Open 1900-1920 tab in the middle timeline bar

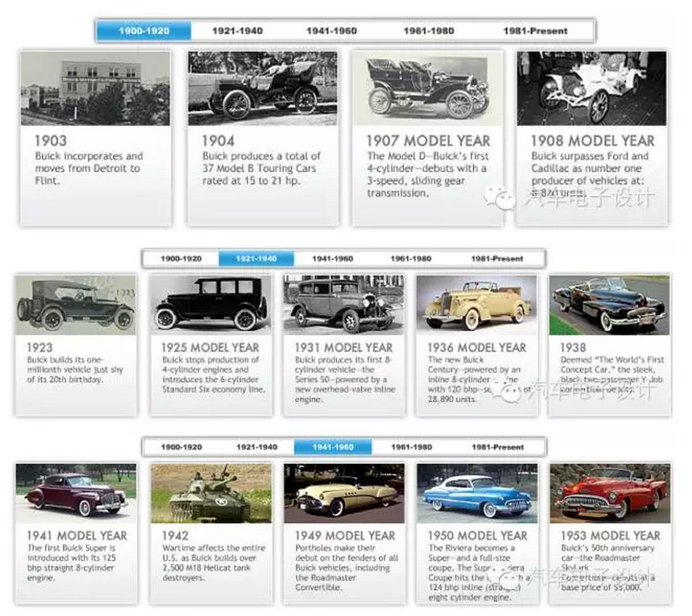pyautogui.click(x=181, y=258)
